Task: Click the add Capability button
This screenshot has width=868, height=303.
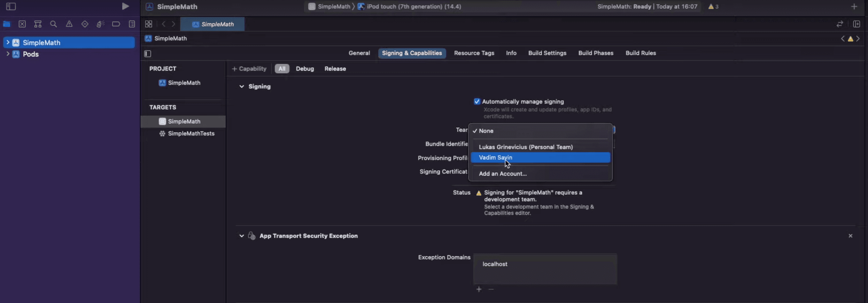Action: point(249,69)
